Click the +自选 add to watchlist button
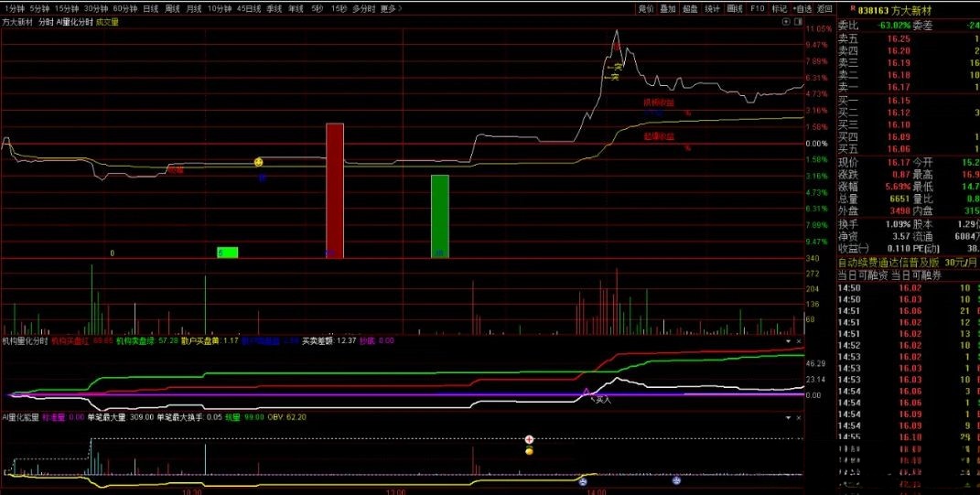The height and width of the screenshot is (495, 980). 802,8
